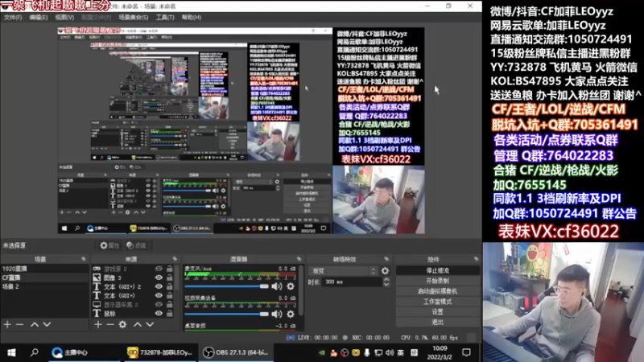The width and height of the screenshot is (644, 362).
Task: Open the 帮助(H) menu
Action: pos(192,18)
